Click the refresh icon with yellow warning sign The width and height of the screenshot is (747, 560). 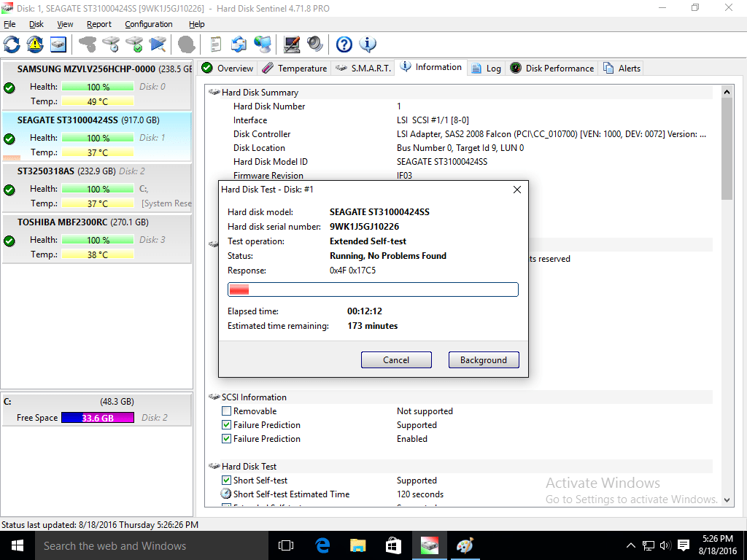pos(35,44)
